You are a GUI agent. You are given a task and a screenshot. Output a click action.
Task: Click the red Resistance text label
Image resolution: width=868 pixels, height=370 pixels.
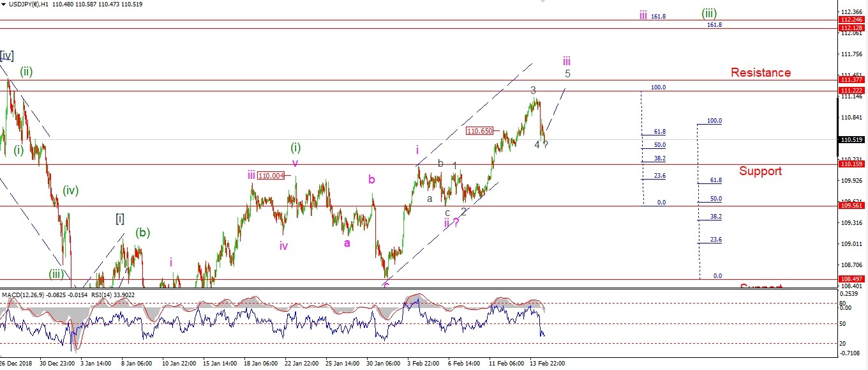point(761,73)
